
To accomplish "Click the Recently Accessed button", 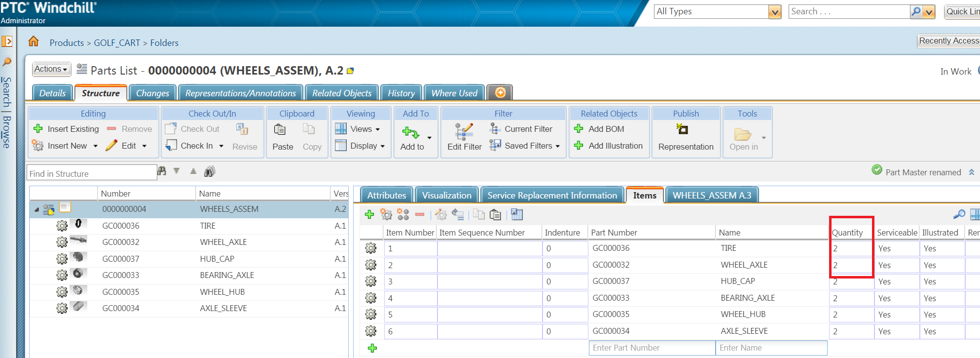I will [948, 41].
